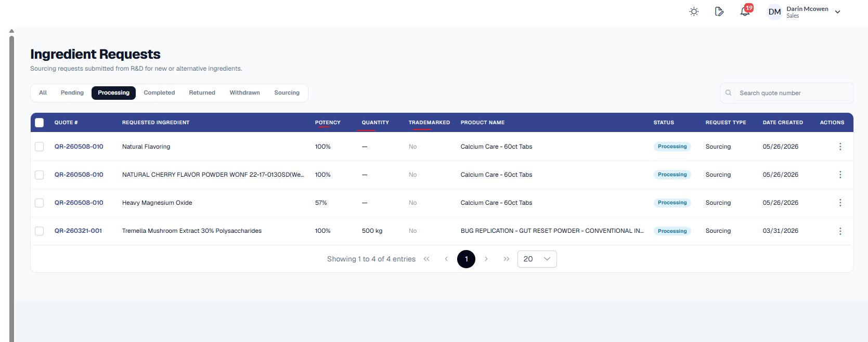Click Processing status badge in Natural Flavoring row
Screen dimensions: 868x342
[x=672, y=147]
